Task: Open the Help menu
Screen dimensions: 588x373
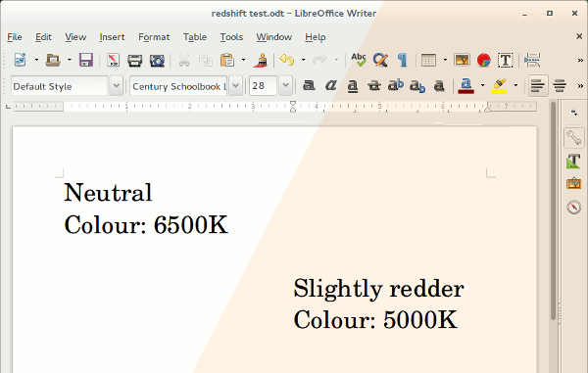Action: click(x=315, y=37)
